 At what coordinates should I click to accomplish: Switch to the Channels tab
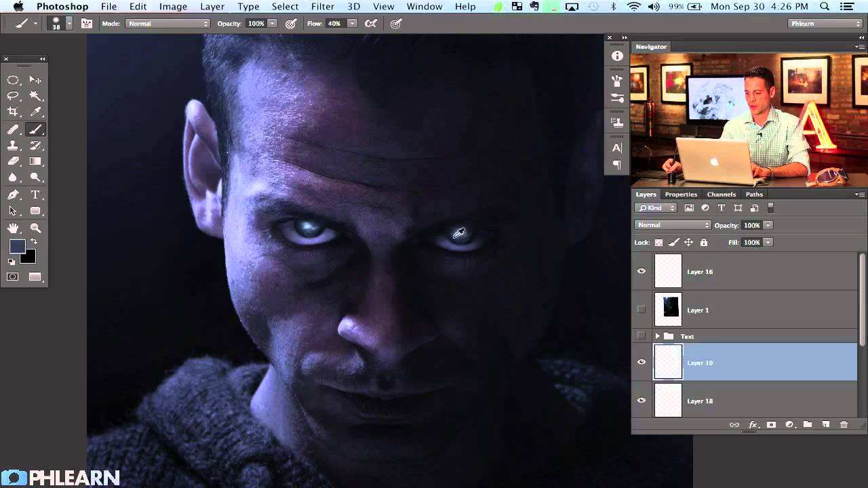tap(721, 195)
